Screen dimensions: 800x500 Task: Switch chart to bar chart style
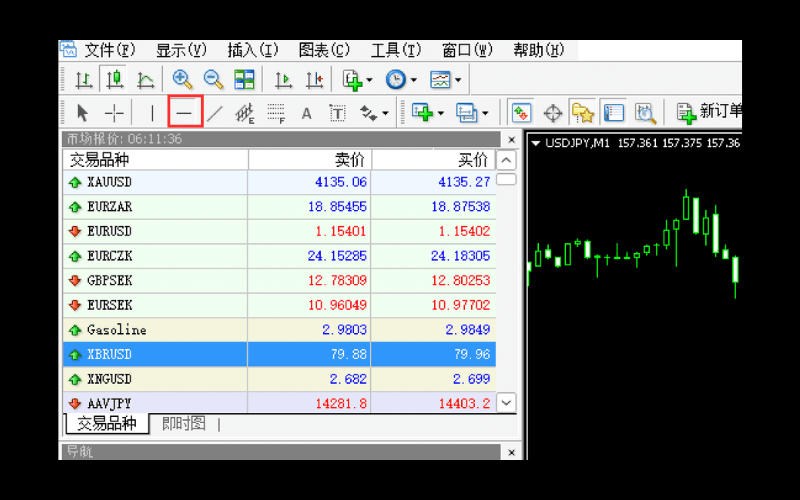[x=84, y=80]
